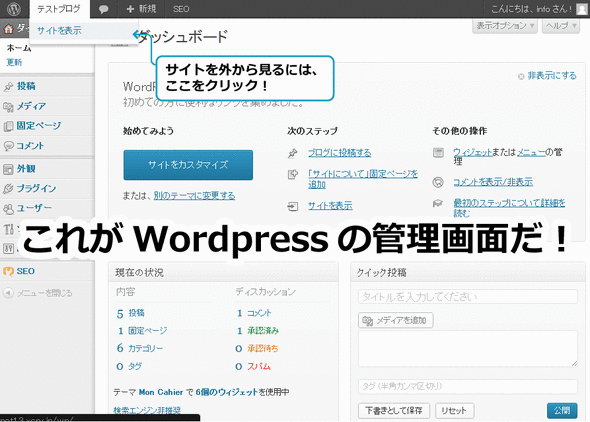Open the 承認済み comments link
590x422 pixels.
(x=263, y=331)
